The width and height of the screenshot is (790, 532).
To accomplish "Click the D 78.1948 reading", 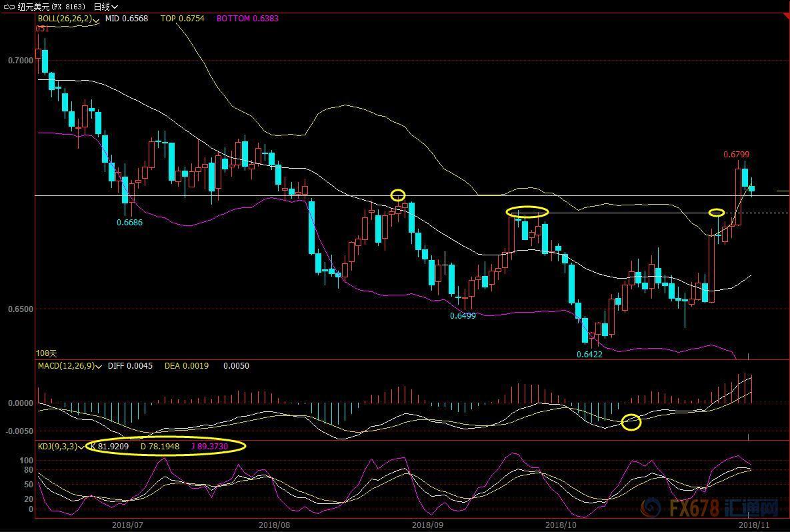I will tap(160, 447).
